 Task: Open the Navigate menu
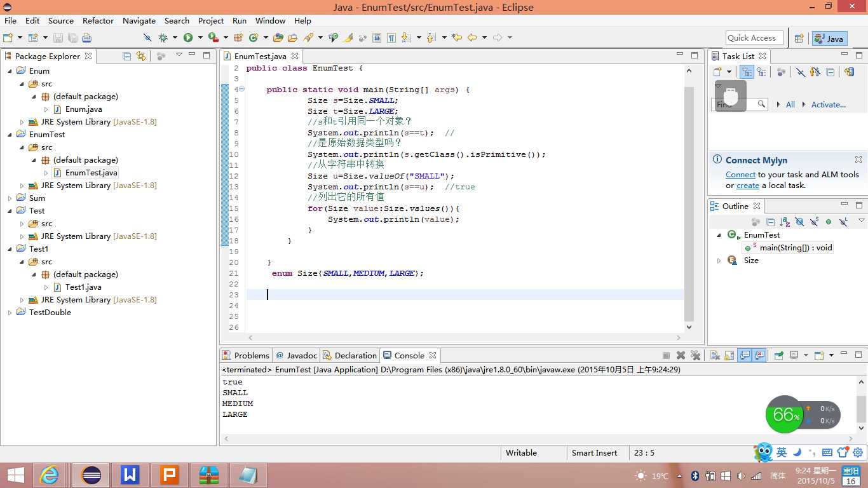(x=139, y=21)
